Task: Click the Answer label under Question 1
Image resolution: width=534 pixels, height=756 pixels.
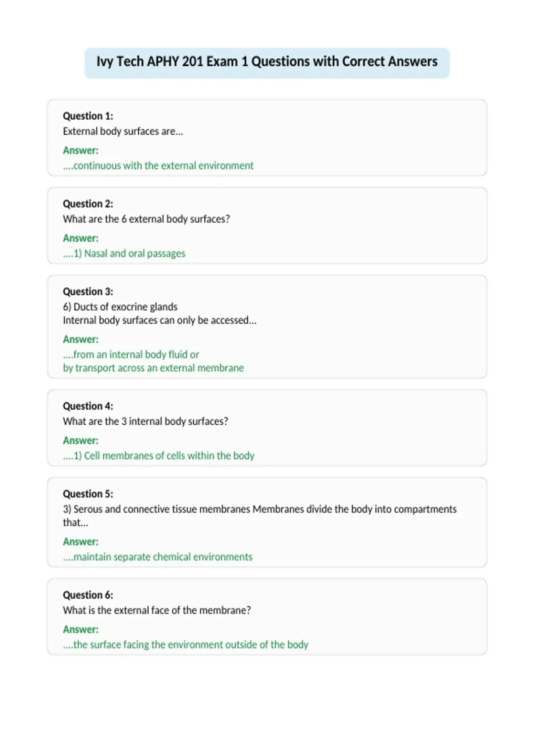Action: tap(81, 150)
